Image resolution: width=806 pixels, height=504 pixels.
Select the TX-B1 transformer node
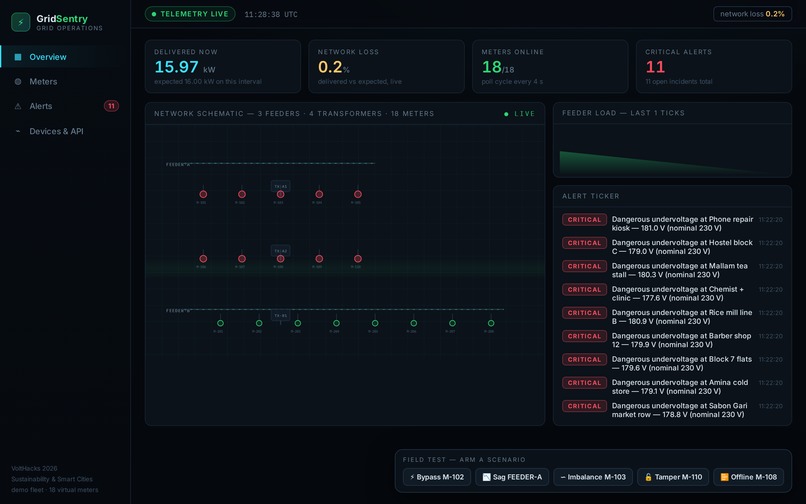(281, 315)
